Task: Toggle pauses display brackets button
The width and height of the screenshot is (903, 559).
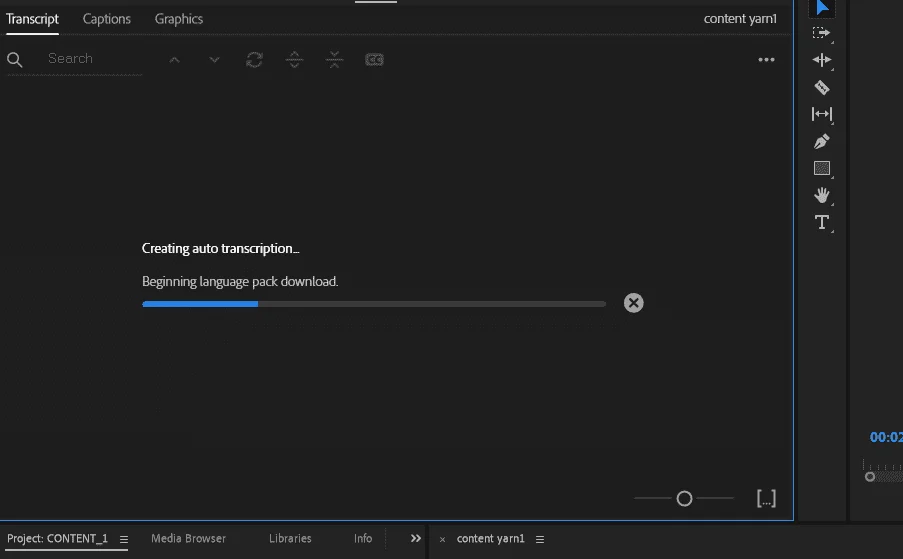Action: (767, 499)
